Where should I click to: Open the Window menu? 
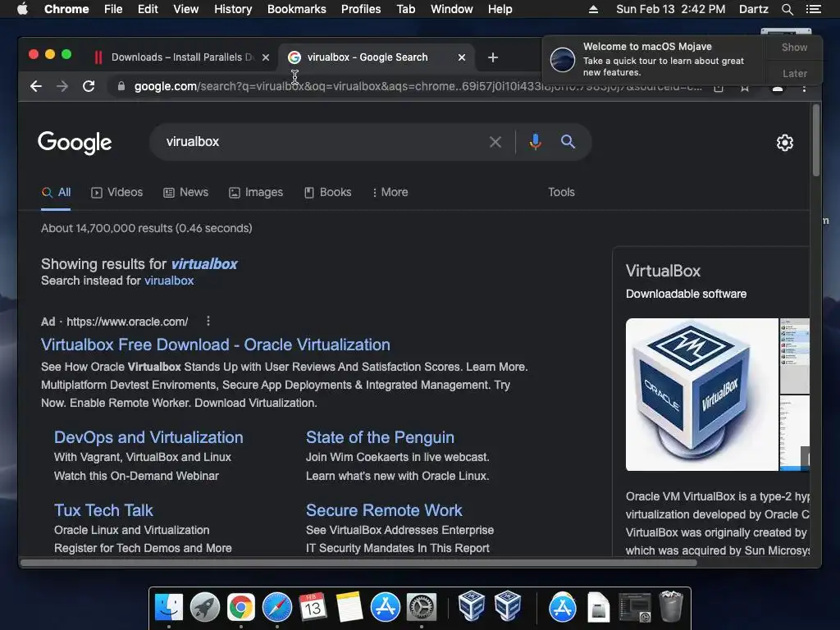(x=452, y=9)
